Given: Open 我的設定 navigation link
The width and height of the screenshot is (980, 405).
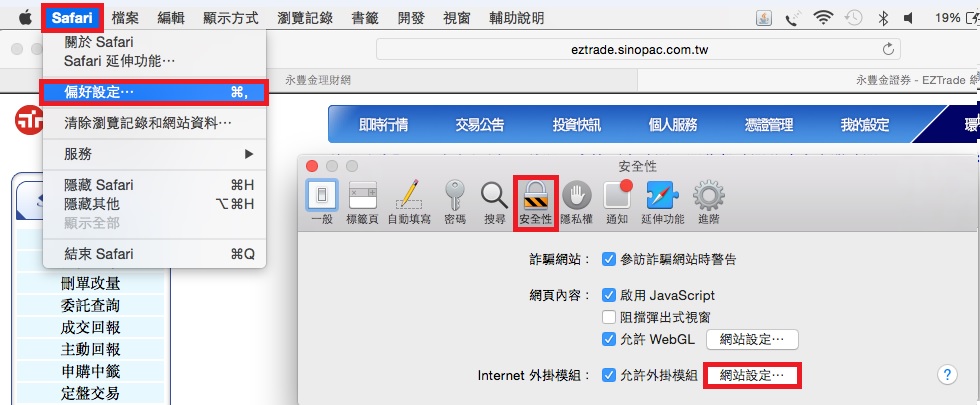Looking at the screenshot, I should pos(864,125).
